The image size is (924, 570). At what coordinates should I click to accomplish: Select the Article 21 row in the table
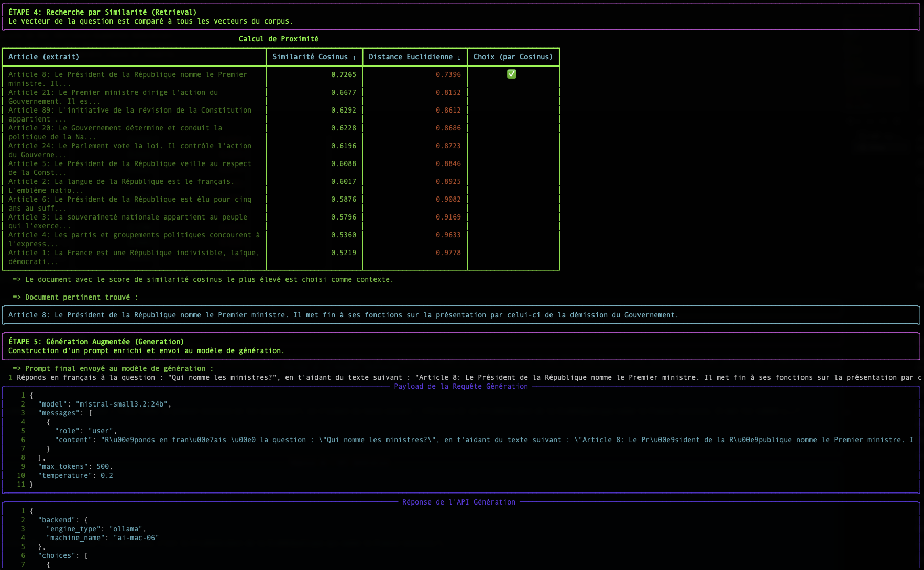click(113, 97)
